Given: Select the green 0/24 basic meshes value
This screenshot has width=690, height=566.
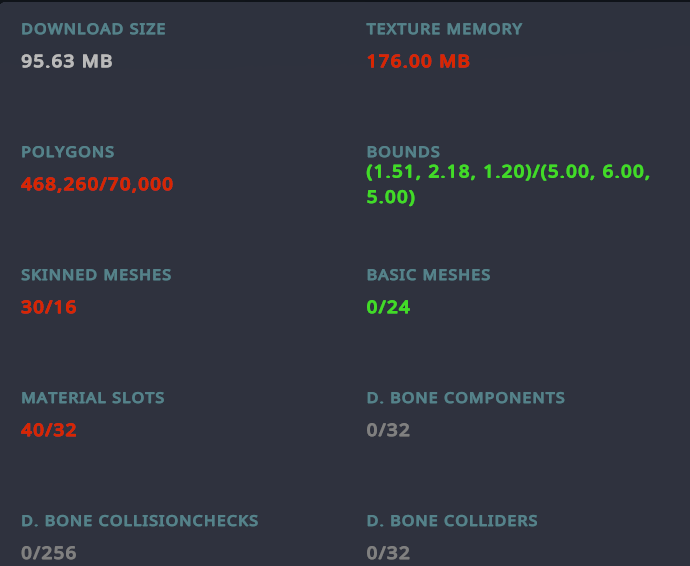Looking at the screenshot, I should click(388, 307).
